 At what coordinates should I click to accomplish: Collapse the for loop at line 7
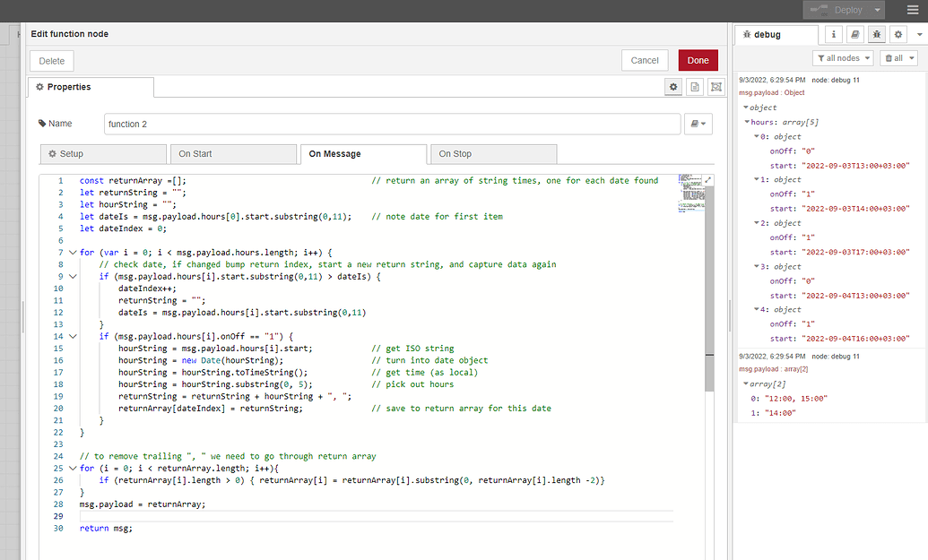(x=73, y=253)
